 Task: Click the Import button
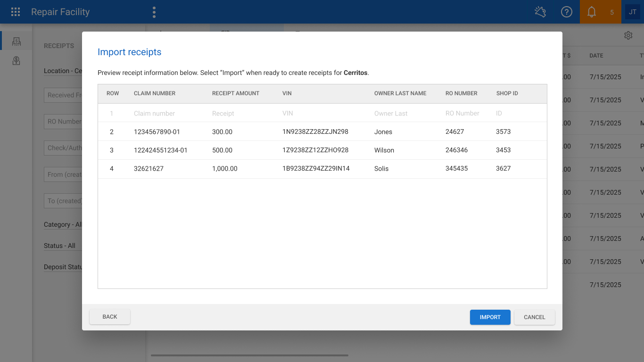(x=490, y=317)
